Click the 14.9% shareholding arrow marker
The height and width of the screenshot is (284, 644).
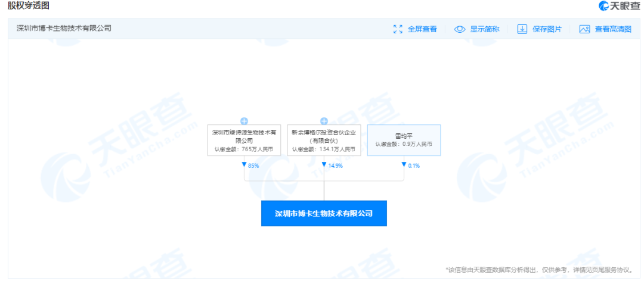click(x=324, y=165)
